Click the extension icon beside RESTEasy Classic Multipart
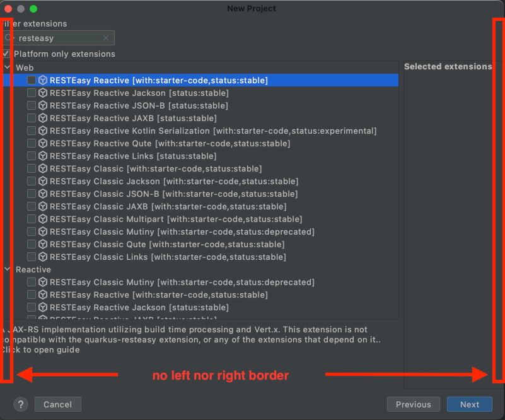The image size is (505, 420). click(x=43, y=219)
